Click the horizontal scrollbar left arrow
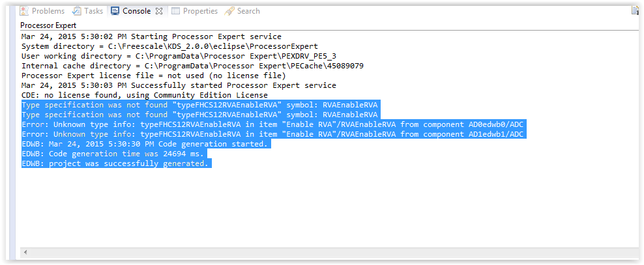Screen dimensions: 644x265 pos(25,252)
